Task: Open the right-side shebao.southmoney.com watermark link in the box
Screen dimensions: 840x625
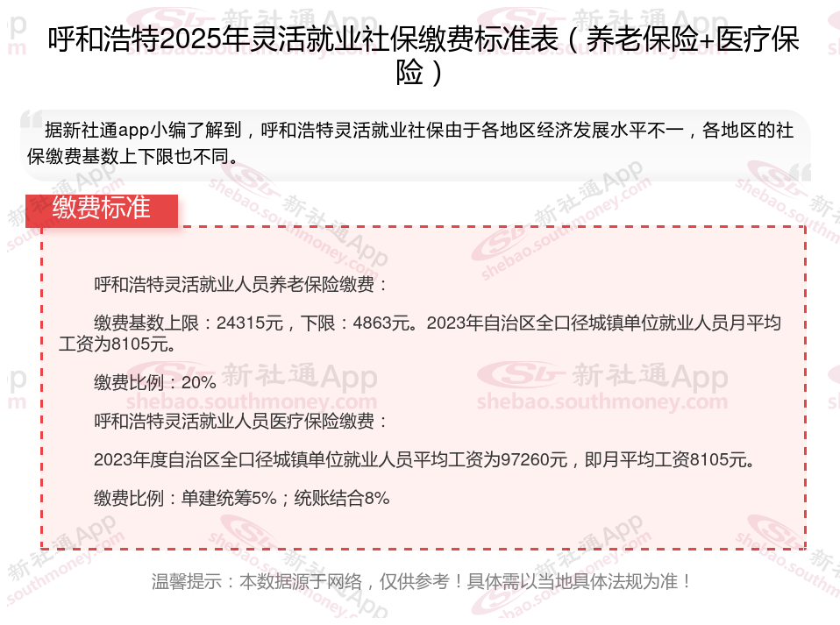Action: click(602, 401)
